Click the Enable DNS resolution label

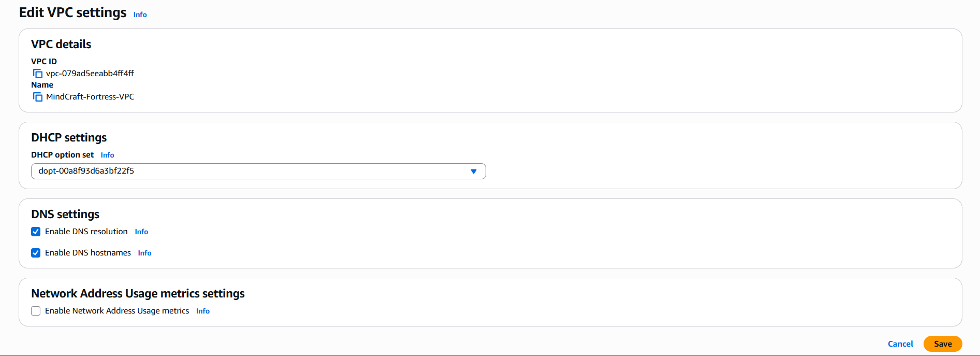click(x=86, y=232)
